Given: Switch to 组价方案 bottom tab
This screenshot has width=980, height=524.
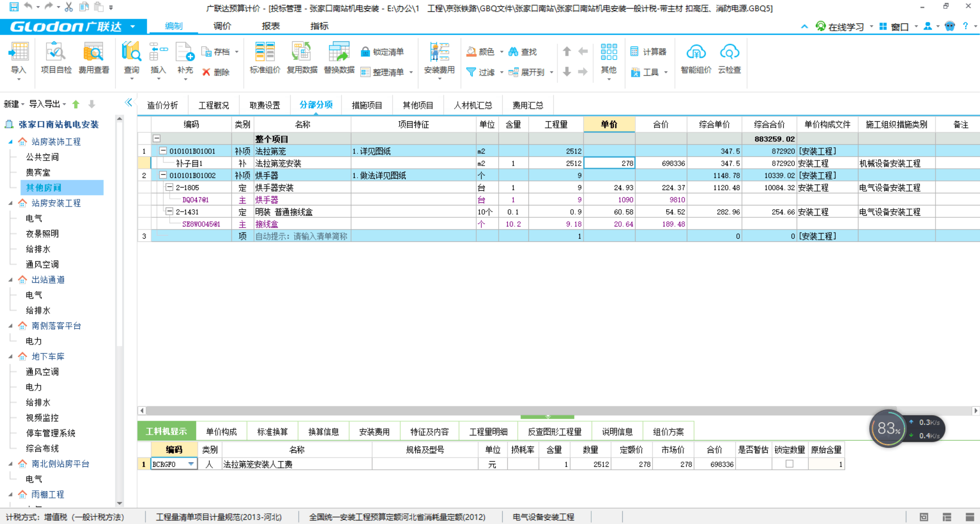Looking at the screenshot, I should click(668, 431).
